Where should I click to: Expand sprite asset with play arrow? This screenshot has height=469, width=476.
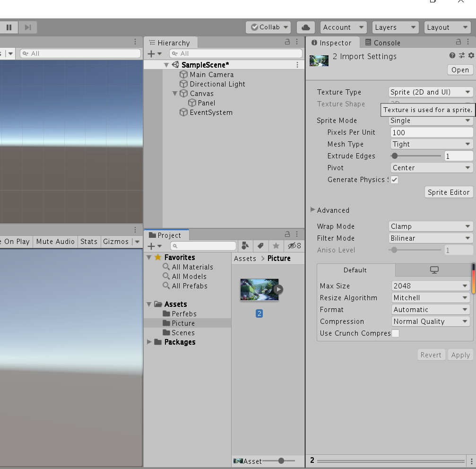point(278,289)
